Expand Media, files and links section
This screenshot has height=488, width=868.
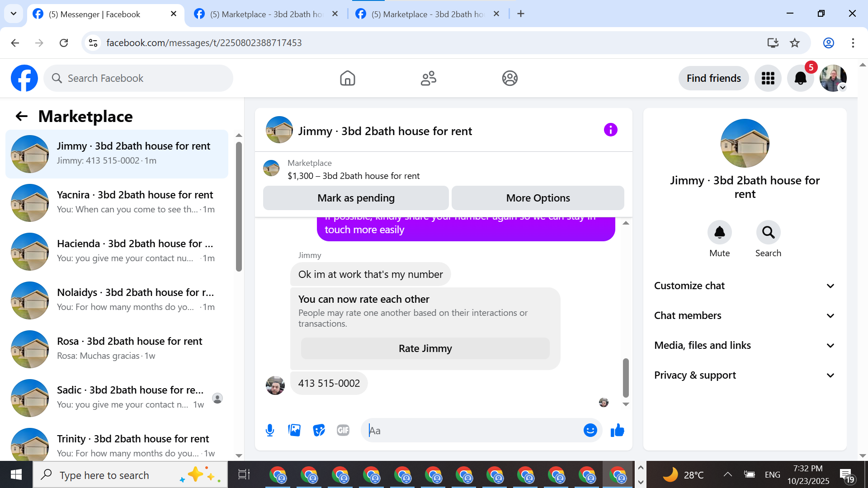745,345
